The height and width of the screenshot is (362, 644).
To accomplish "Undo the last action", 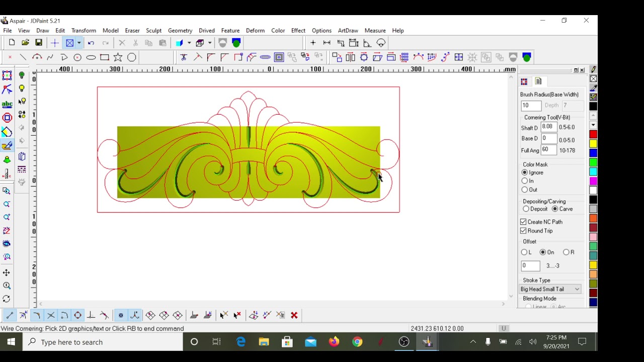I will coord(91,43).
